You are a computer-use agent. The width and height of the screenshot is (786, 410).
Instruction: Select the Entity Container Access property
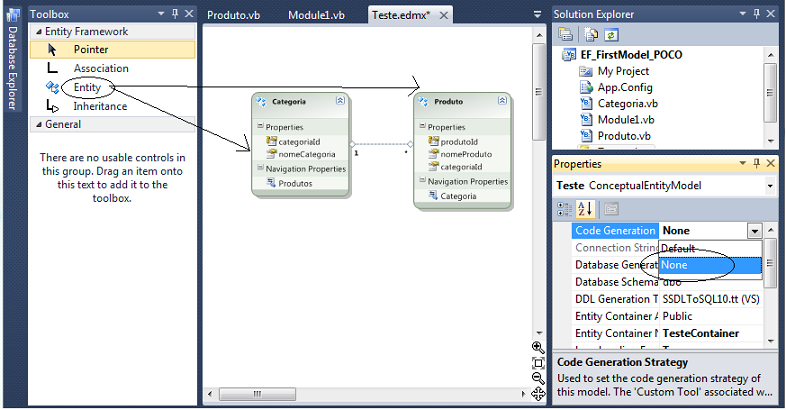[x=668, y=316]
